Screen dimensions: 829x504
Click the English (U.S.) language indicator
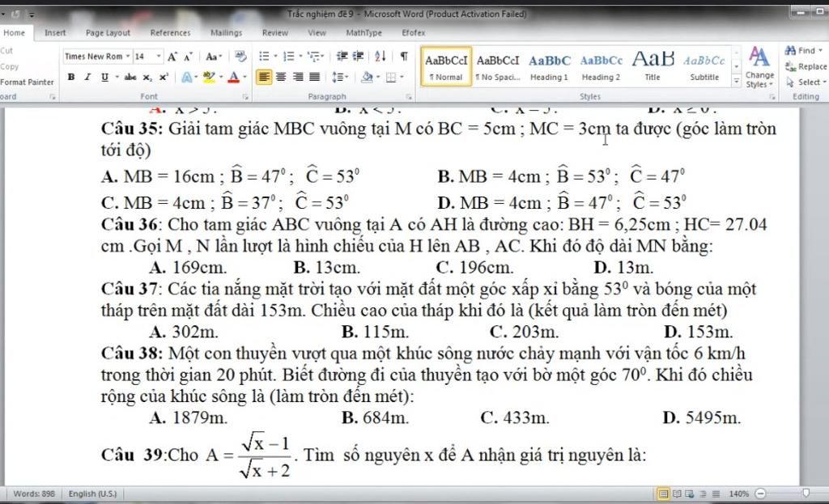click(92, 494)
